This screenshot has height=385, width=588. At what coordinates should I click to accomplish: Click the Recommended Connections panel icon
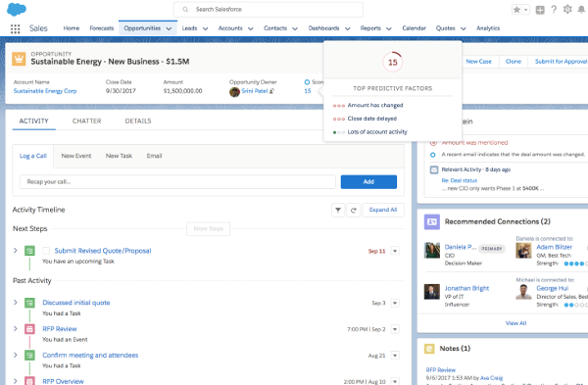(x=431, y=222)
